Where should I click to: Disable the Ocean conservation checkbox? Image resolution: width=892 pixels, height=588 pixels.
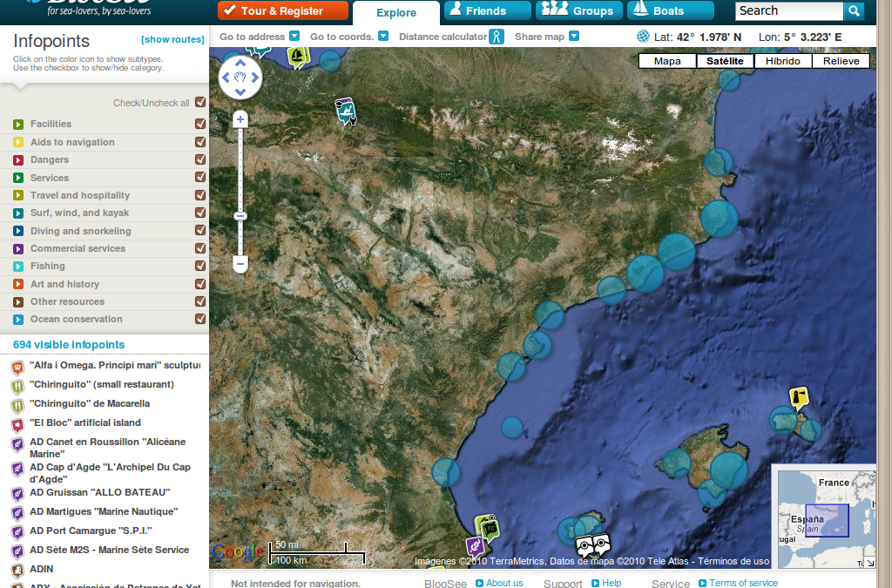tap(200, 319)
